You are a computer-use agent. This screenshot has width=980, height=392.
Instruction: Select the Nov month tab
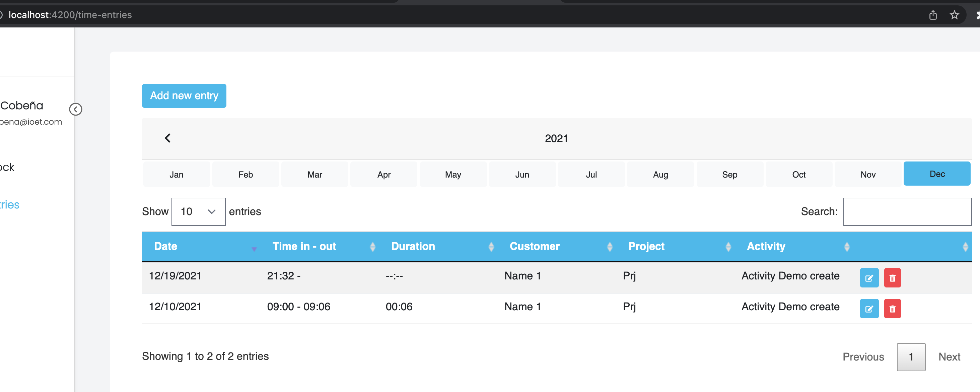pyautogui.click(x=868, y=174)
